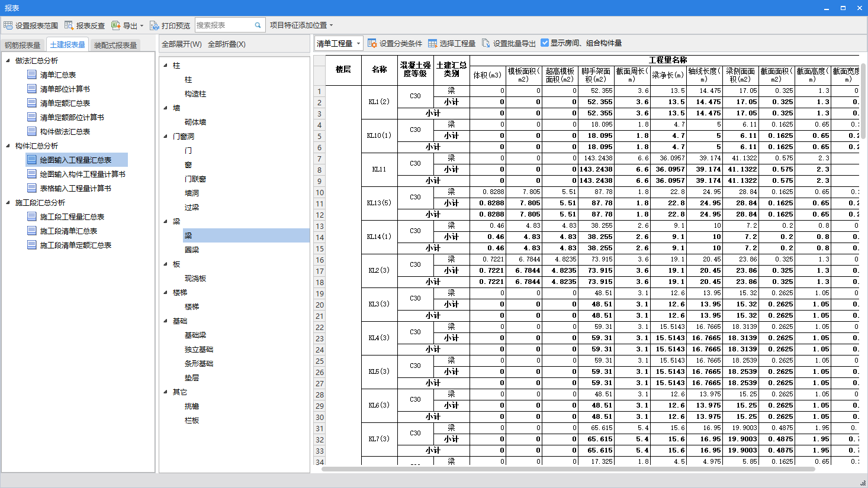Switch to 钢筋报表量 tab
Screen dimensions: 868x488
22,45
